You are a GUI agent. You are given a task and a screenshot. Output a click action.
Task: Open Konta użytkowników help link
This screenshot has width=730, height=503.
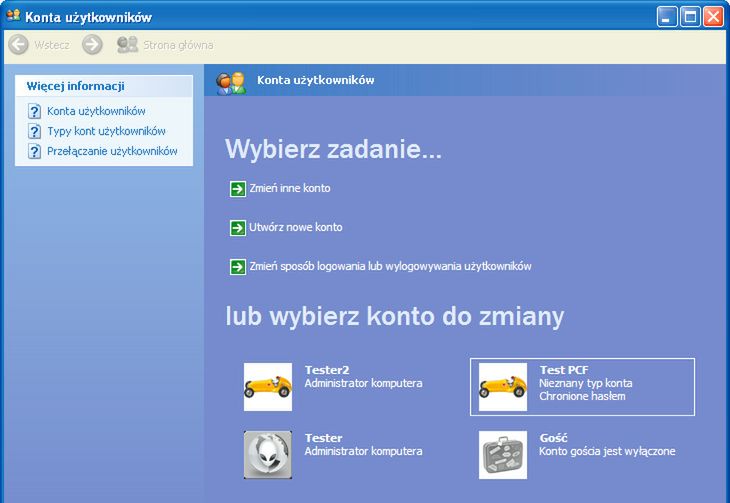tap(96, 111)
